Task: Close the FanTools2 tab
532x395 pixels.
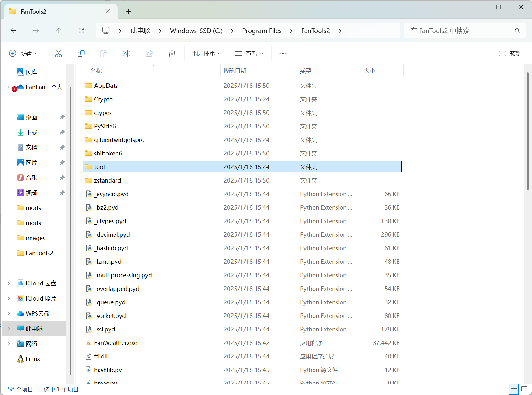Action: click(108, 11)
